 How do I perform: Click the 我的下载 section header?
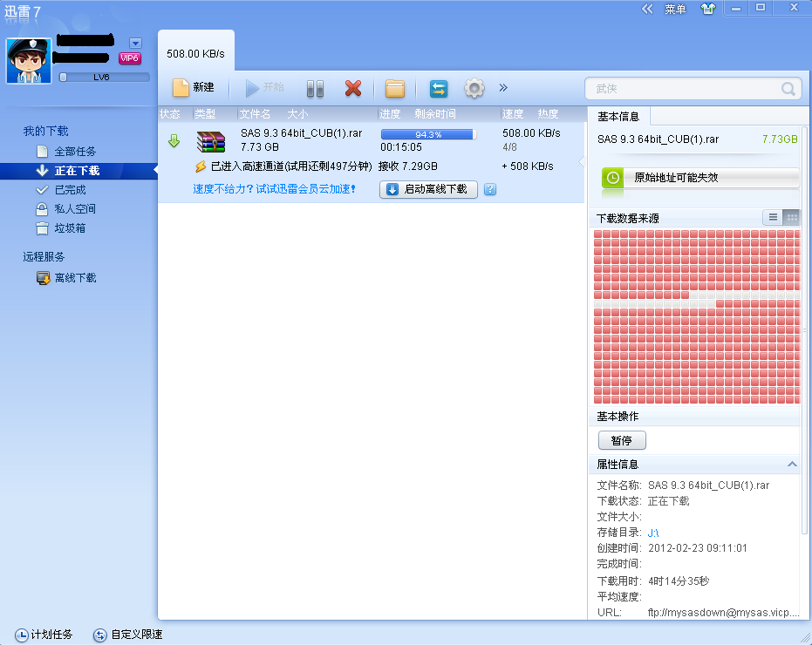pos(45,131)
